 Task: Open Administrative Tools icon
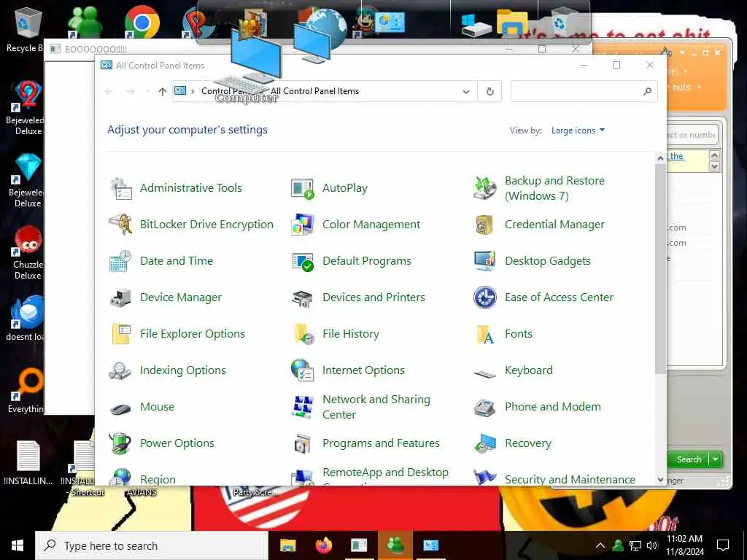point(121,188)
